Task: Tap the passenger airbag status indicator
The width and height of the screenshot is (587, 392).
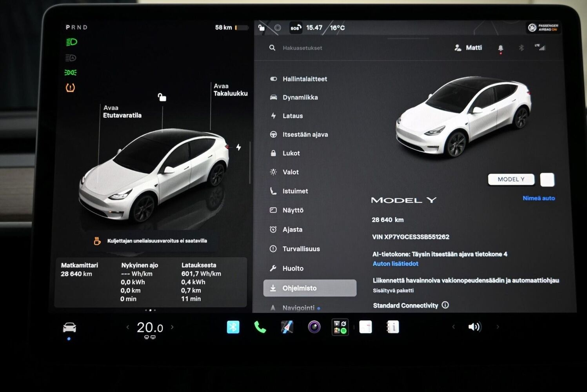Action: click(543, 27)
